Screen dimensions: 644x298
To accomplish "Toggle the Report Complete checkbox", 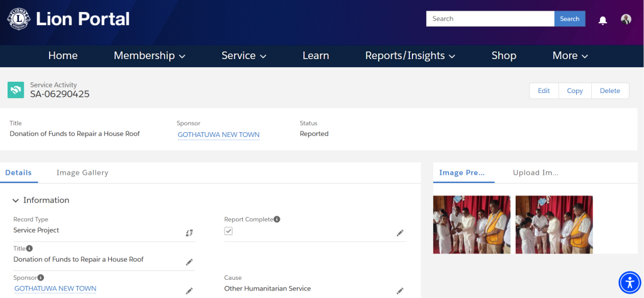I will [228, 231].
